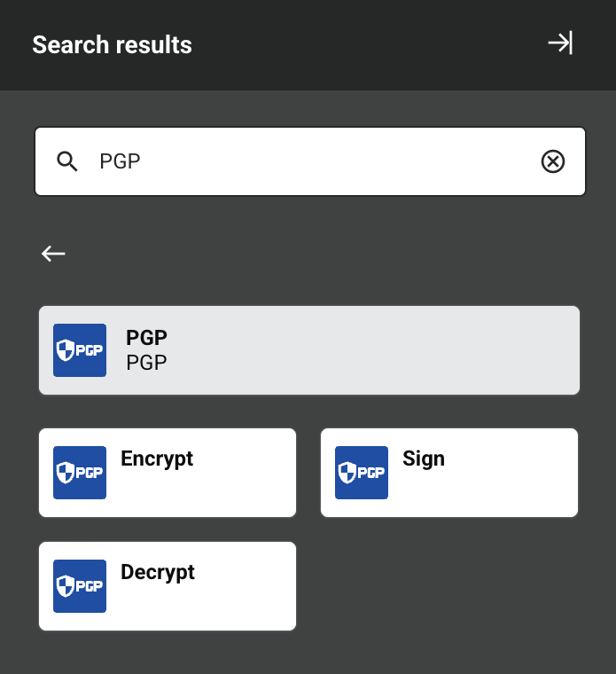Go back using the left arrow
This screenshot has height=674, width=616.
[53, 254]
